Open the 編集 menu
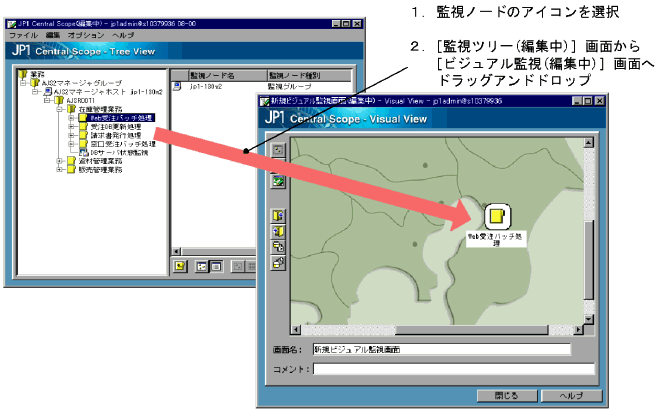 click(53, 35)
